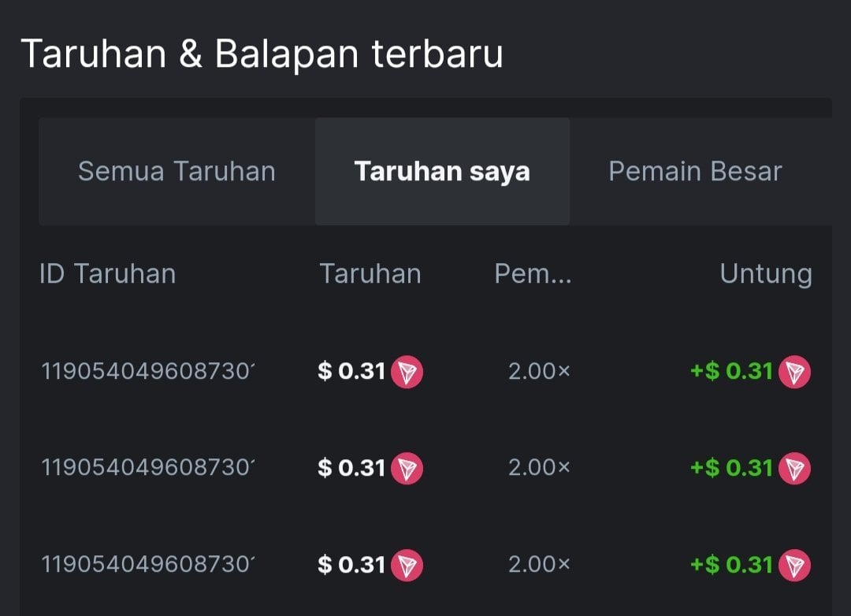Screen dimensions: 851x616
Task: Click TRON coin icon in first bet amount
Action: 407,372
